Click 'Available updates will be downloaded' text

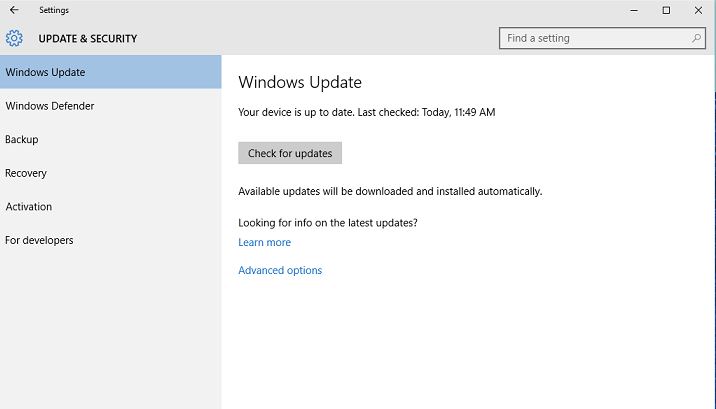390,191
